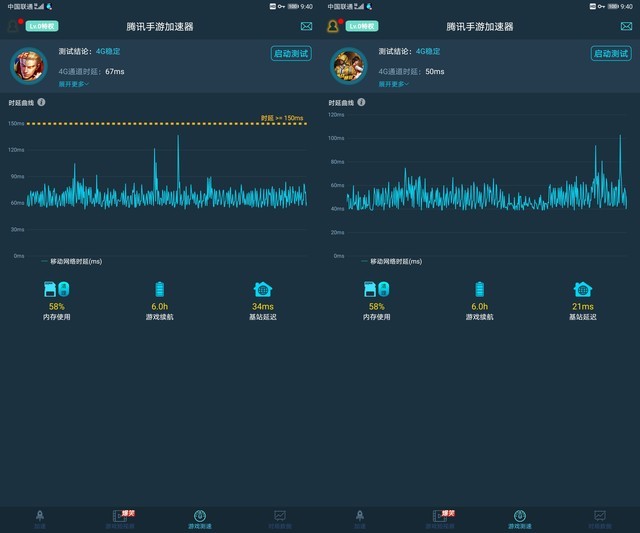Select 游戏测速 tab on left screen

click(x=200, y=520)
